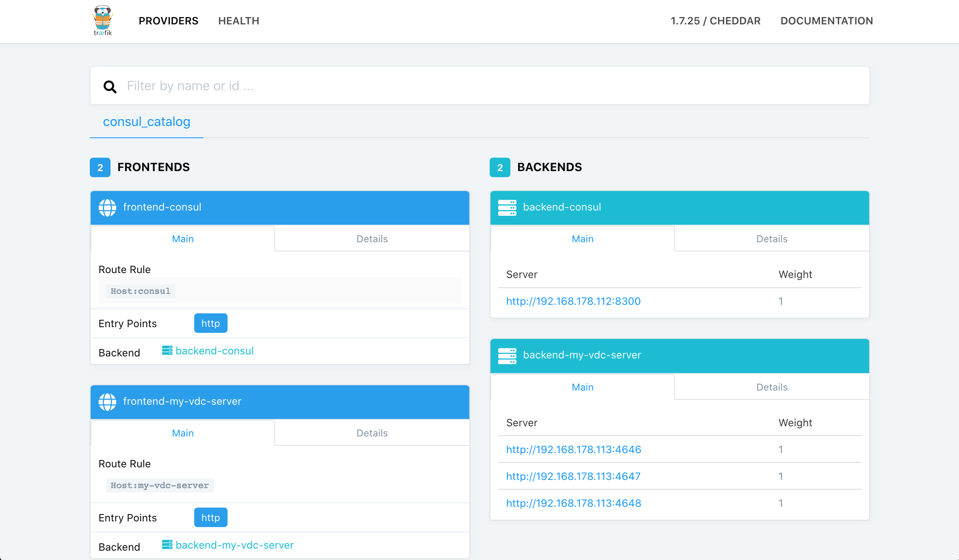This screenshot has height=560, width=959.
Task: Click the Server column header in backend-my-vdc-server
Action: point(522,423)
